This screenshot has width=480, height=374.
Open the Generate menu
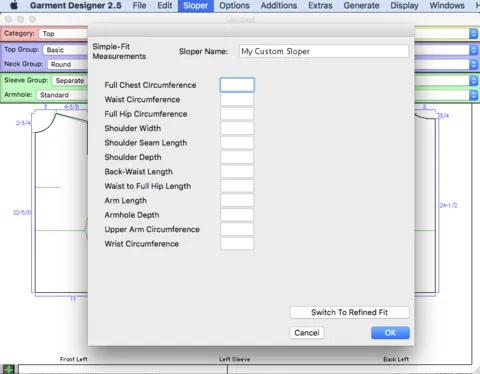[x=361, y=5]
